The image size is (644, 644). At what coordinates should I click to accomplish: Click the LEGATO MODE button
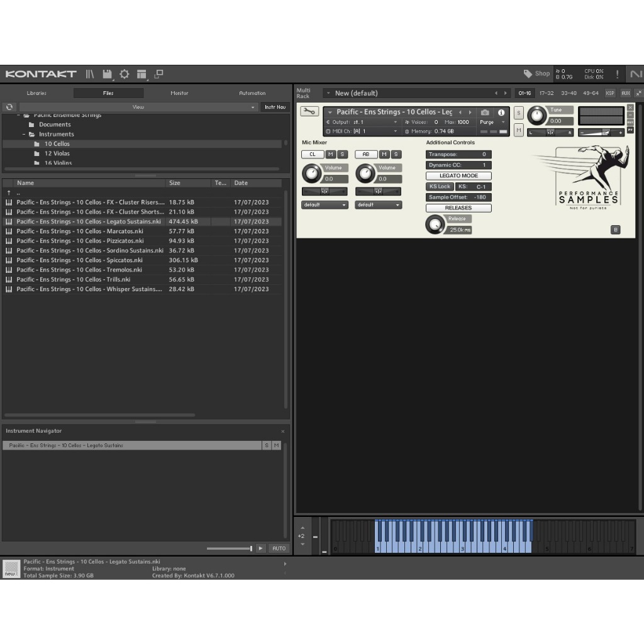click(x=458, y=176)
